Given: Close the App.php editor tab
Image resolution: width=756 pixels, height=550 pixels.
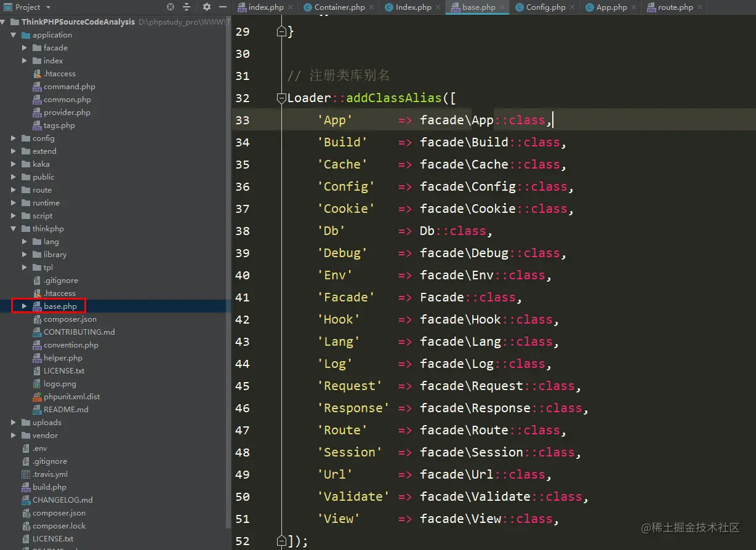Looking at the screenshot, I should point(633,7).
